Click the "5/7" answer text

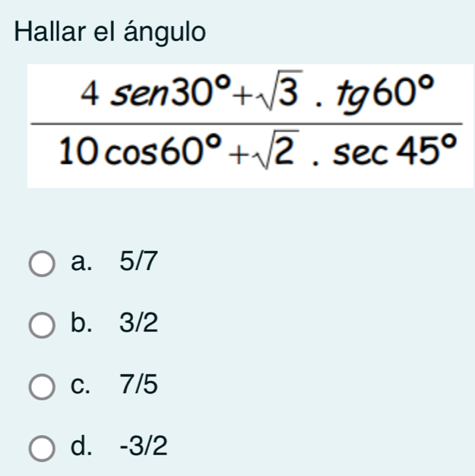pos(138,263)
